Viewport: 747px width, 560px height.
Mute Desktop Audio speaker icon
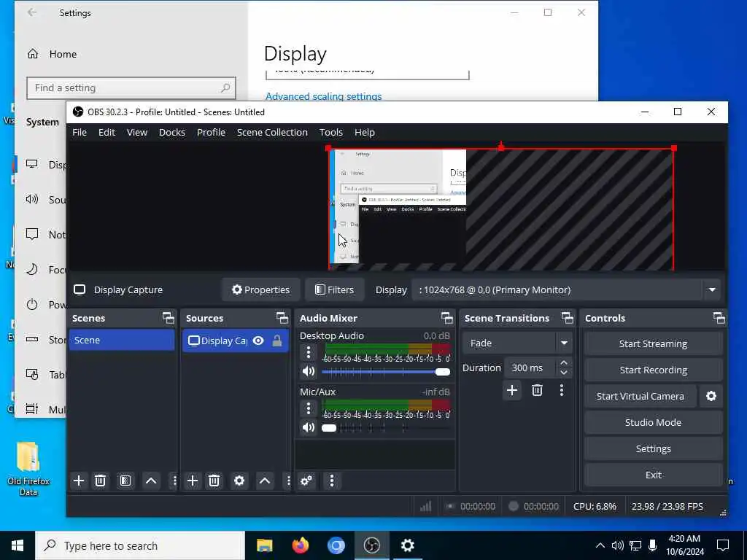point(309,371)
